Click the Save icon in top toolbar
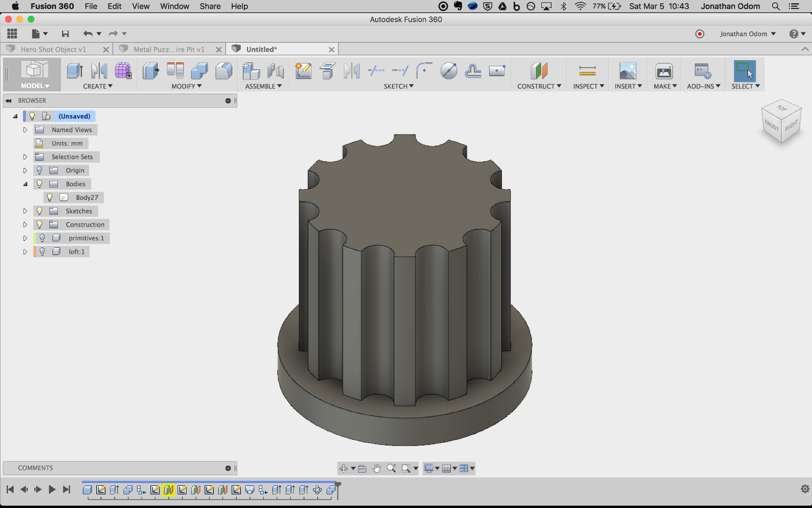The image size is (812, 508). pyautogui.click(x=65, y=34)
